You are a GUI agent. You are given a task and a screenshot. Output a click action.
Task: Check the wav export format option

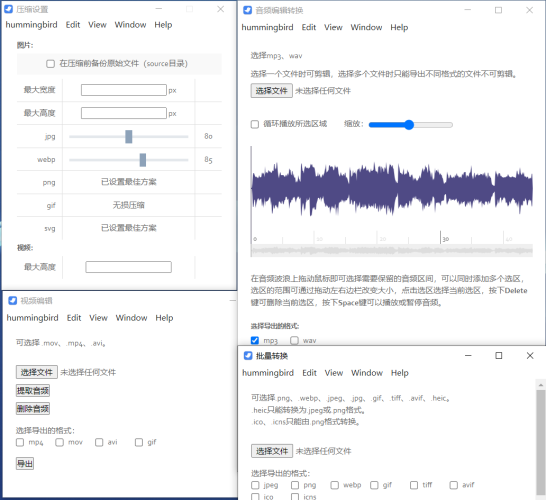pyautogui.click(x=295, y=340)
